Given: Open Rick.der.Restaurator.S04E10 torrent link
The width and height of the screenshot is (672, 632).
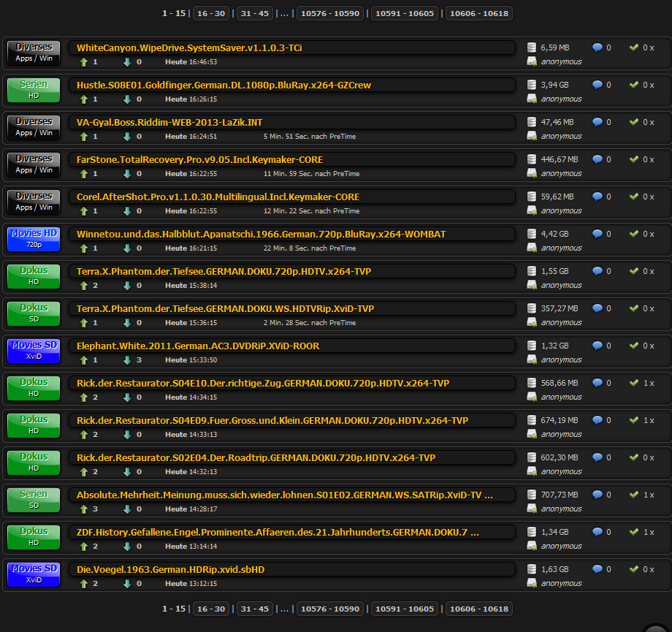Looking at the screenshot, I should point(263,384).
